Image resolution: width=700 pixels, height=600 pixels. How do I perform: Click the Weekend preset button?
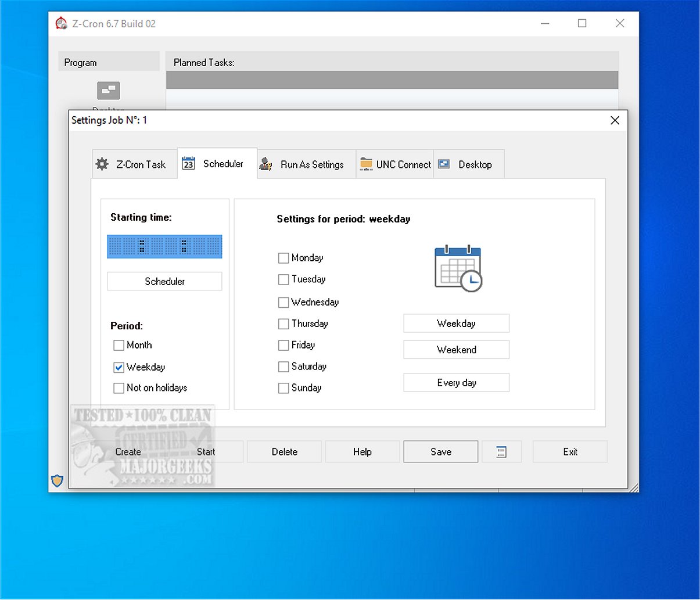point(457,350)
